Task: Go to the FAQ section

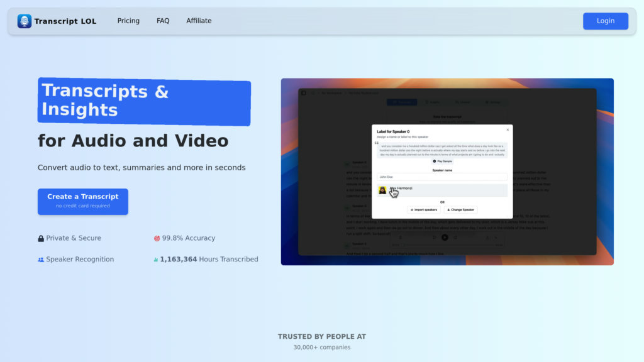Action: pos(163,21)
